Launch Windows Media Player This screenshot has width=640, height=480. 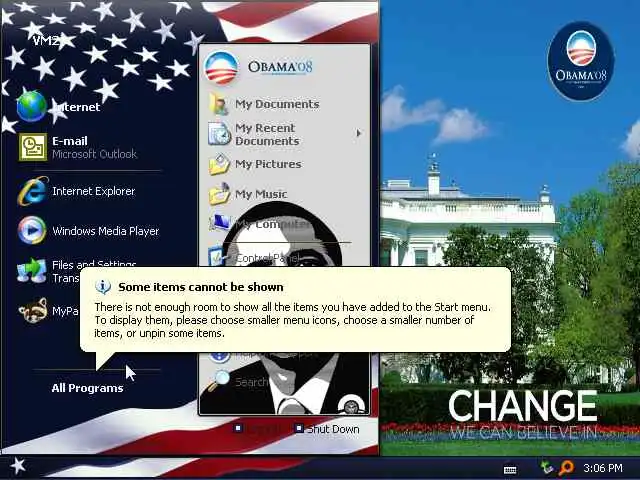(x=88, y=231)
